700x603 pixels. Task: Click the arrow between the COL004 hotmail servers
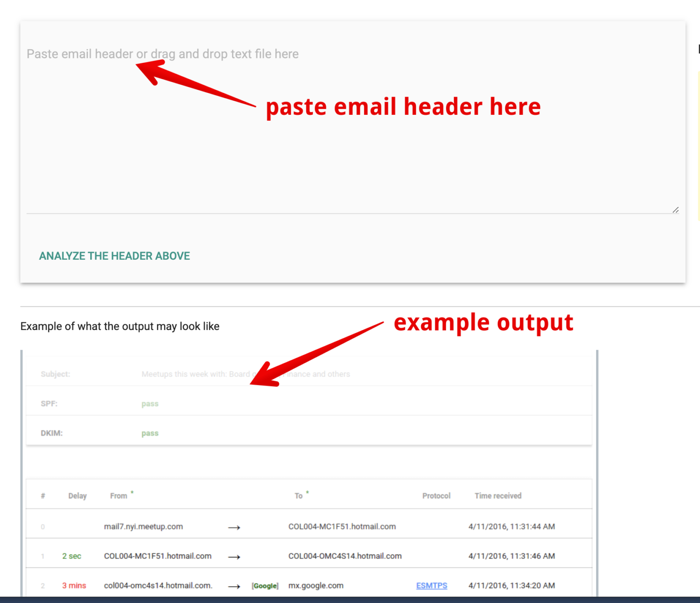234,557
